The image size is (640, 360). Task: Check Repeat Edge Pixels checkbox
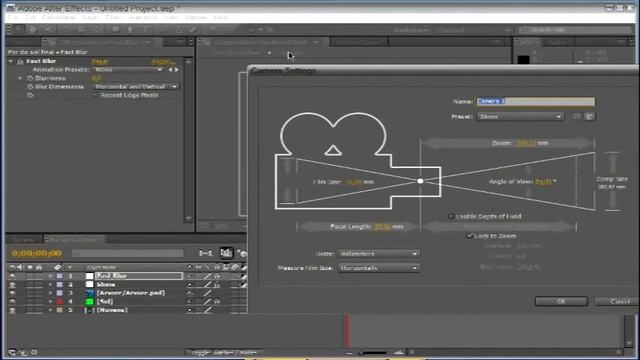click(x=96, y=95)
